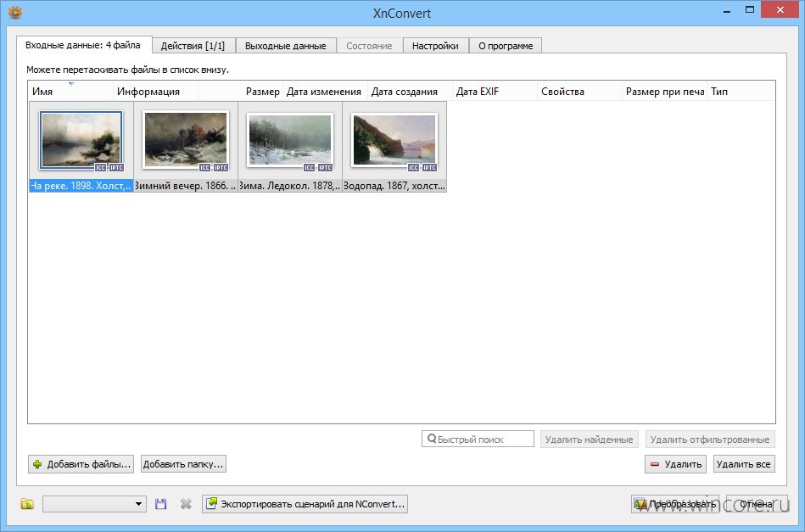Click the IPTC badge on 'Водопад' thumbnail

[430, 167]
